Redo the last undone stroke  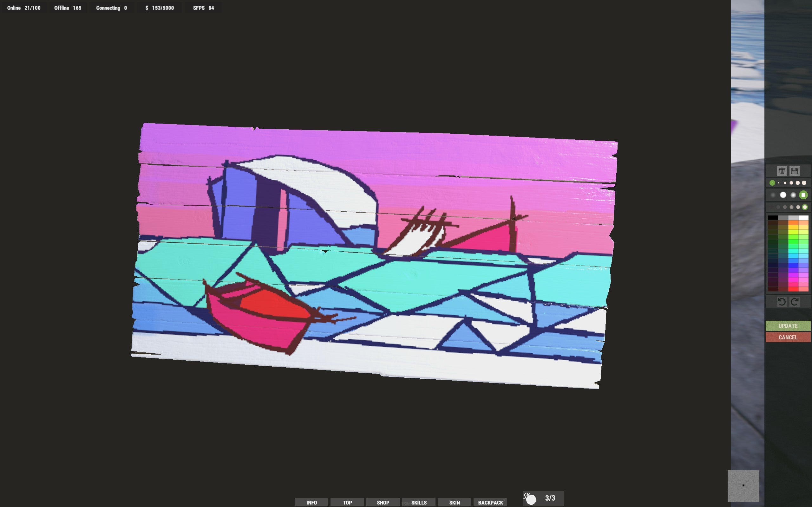point(795,301)
